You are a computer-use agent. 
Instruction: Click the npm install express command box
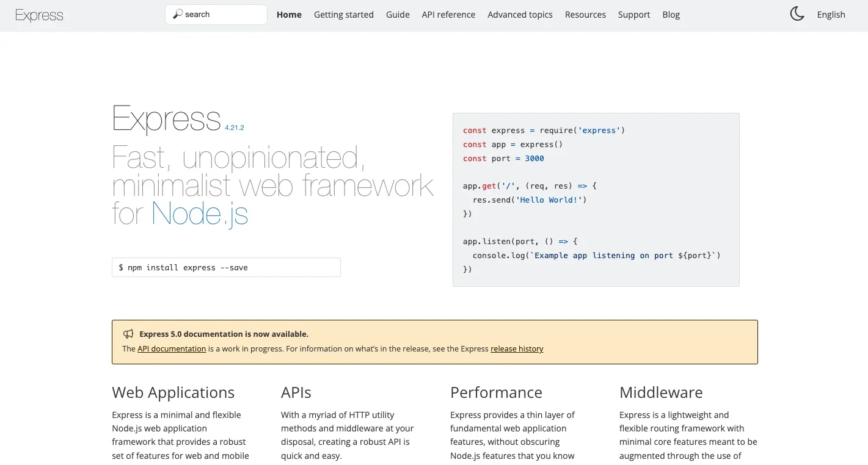tap(226, 267)
